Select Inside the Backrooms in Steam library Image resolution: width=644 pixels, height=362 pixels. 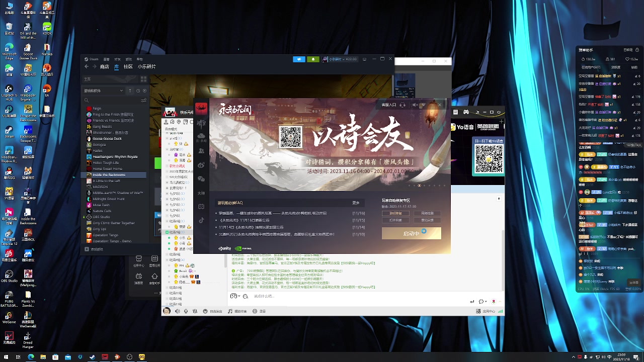pyautogui.click(x=114, y=174)
